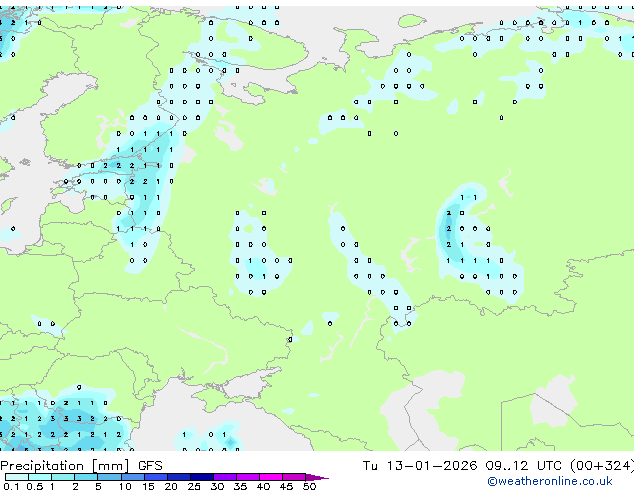Pick the 25–30 mm navy legend swatch
This screenshot has width=634, height=490.
201,477
